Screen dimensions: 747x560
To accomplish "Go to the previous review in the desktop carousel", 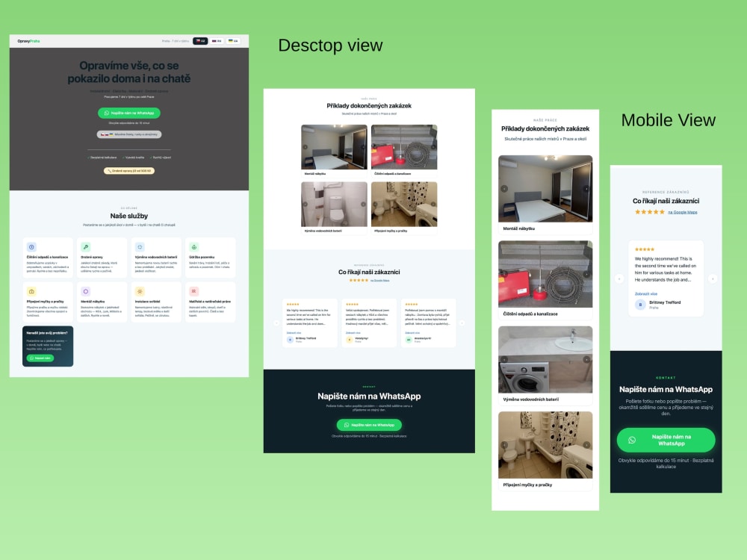I will click(276, 323).
